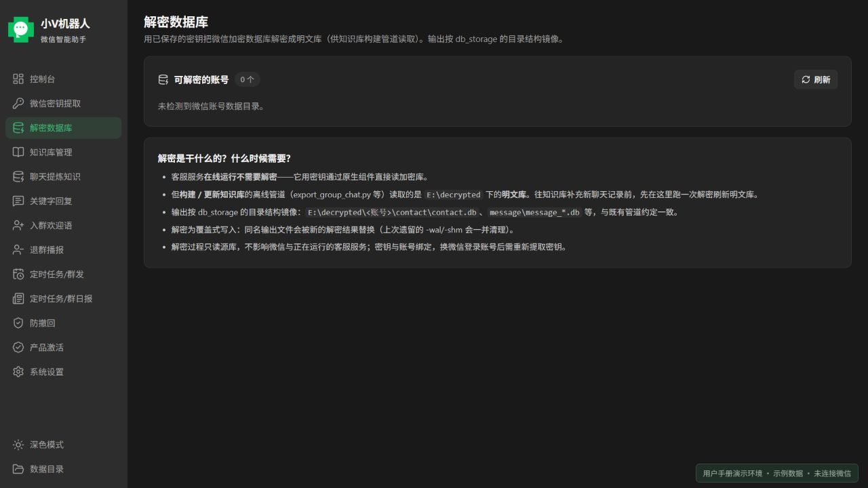This screenshot has width=868, height=488.
Task: Select 解密数据库 in the sidebar
Action: [64, 128]
